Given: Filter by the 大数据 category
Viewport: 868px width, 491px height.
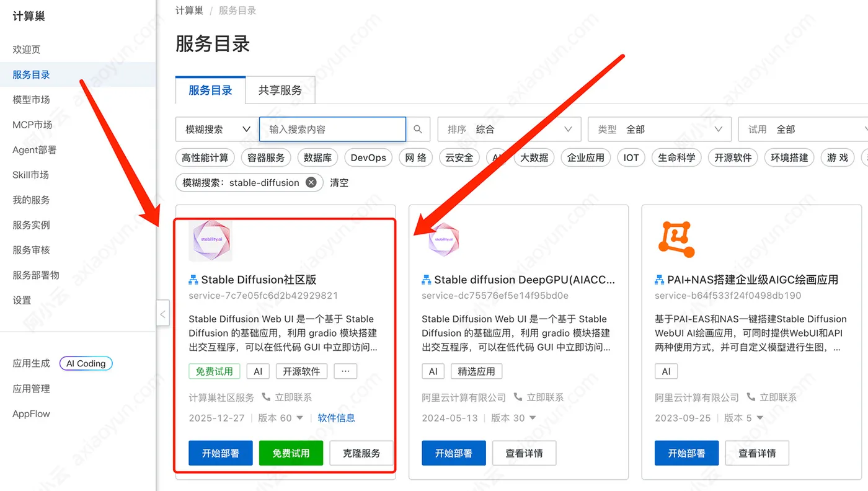Looking at the screenshot, I should pos(534,157).
